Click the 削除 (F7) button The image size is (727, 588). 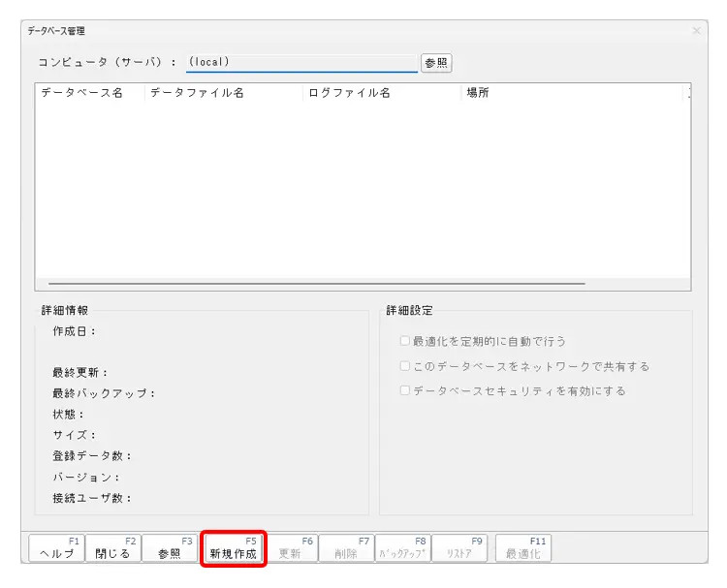pyautogui.click(x=346, y=548)
